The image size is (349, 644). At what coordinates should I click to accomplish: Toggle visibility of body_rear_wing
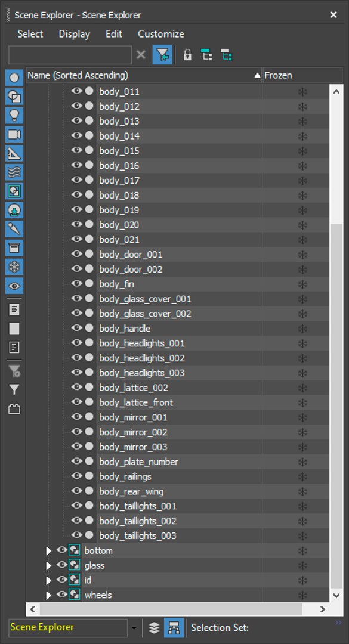(x=76, y=491)
